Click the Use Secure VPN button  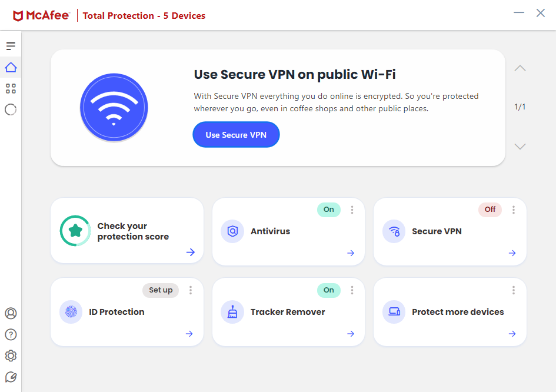point(236,135)
